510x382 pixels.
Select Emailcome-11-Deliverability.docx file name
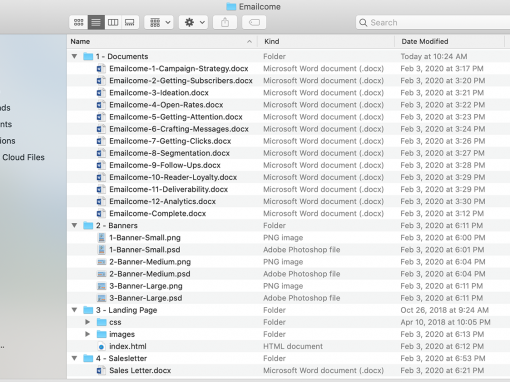tap(169, 189)
